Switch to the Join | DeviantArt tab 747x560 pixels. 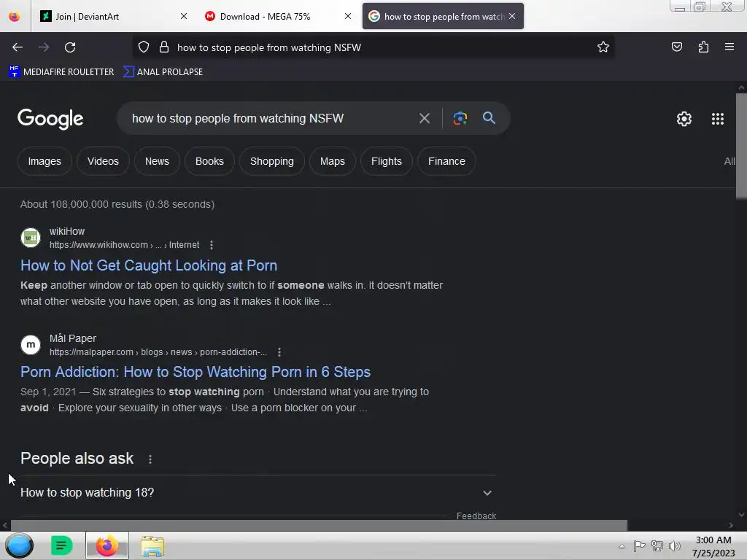(113, 16)
